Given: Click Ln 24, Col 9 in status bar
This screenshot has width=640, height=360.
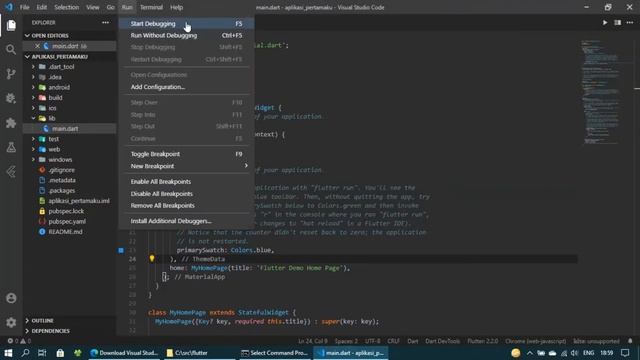Looking at the screenshot, I should pyautogui.click(x=313, y=341).
